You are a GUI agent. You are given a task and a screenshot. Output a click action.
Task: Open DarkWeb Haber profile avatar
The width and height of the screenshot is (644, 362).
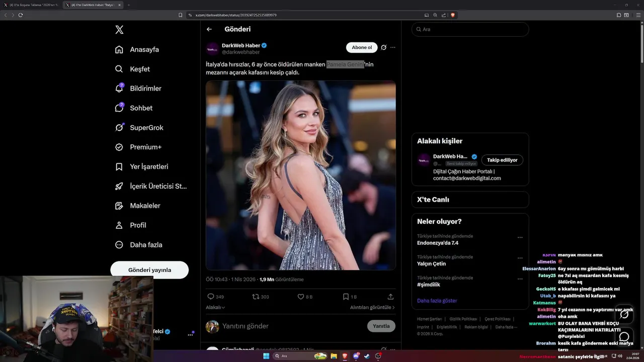(x=212, y=48)
